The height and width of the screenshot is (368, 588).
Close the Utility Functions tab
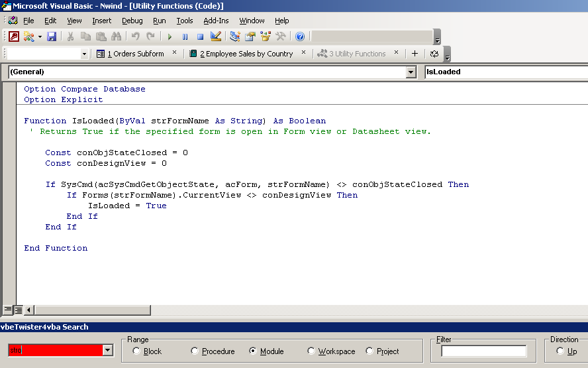click(396, 52)
